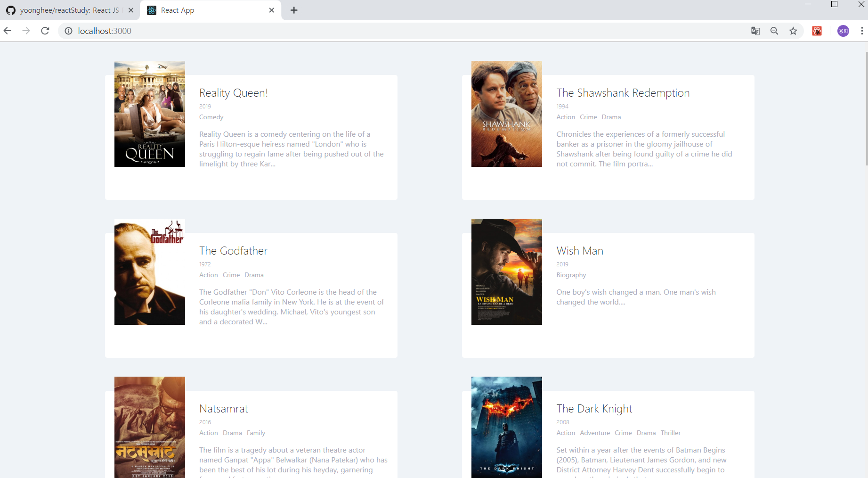Reload the localhost page

pyautogui.click(x=45, y=31)
